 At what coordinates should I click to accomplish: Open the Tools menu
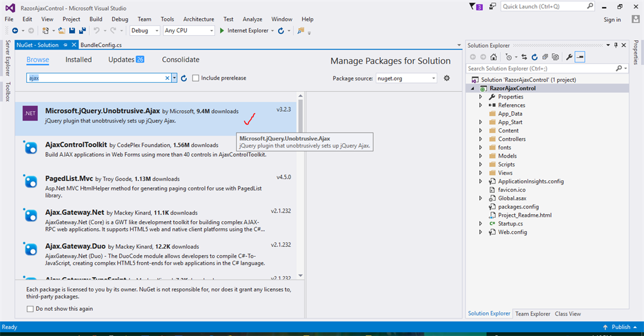pos(167,19)
